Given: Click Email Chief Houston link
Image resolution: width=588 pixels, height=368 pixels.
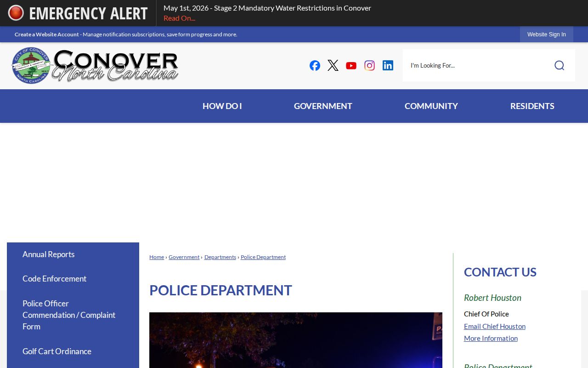Looking at the screenshot, I should coord(495,326).
